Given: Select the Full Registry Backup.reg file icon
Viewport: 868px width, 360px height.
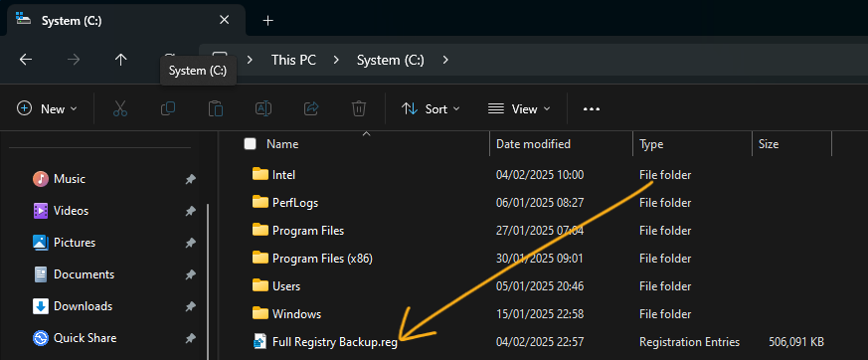Looking at the screenshot, I should point(260,342).
